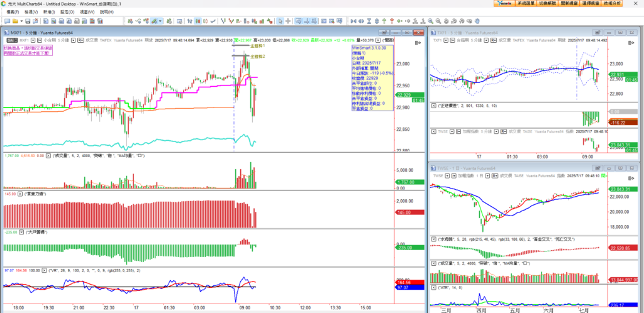Click the Yeswin orange button

504,3
